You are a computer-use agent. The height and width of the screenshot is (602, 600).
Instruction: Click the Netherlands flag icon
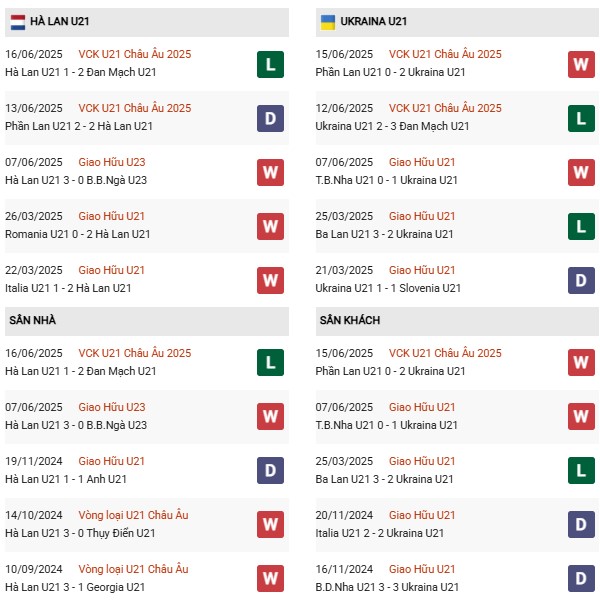tap(18, 21)
